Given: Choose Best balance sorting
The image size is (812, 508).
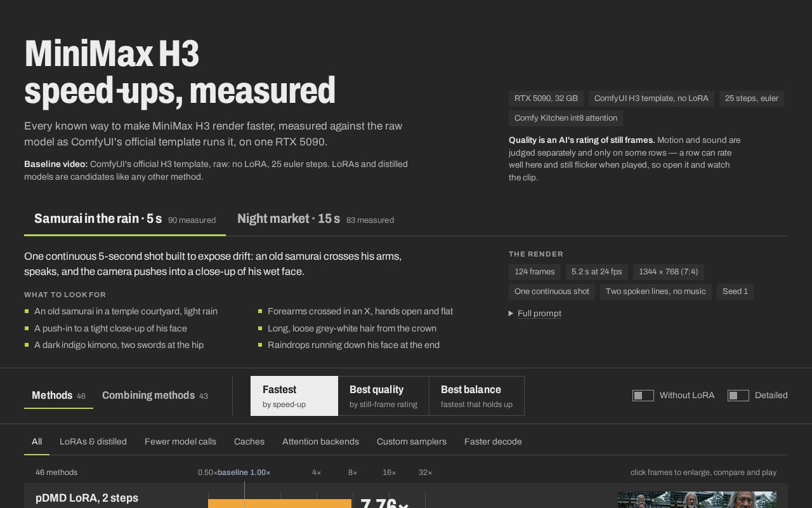Looking at the screenshot, I should (x=476, y=396).
